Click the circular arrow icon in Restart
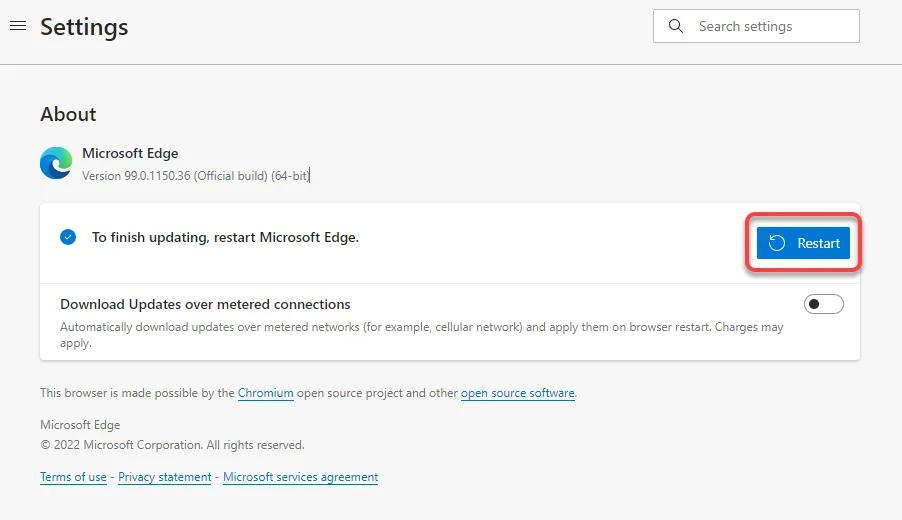902x520 pixels. (x=777, y=243)
